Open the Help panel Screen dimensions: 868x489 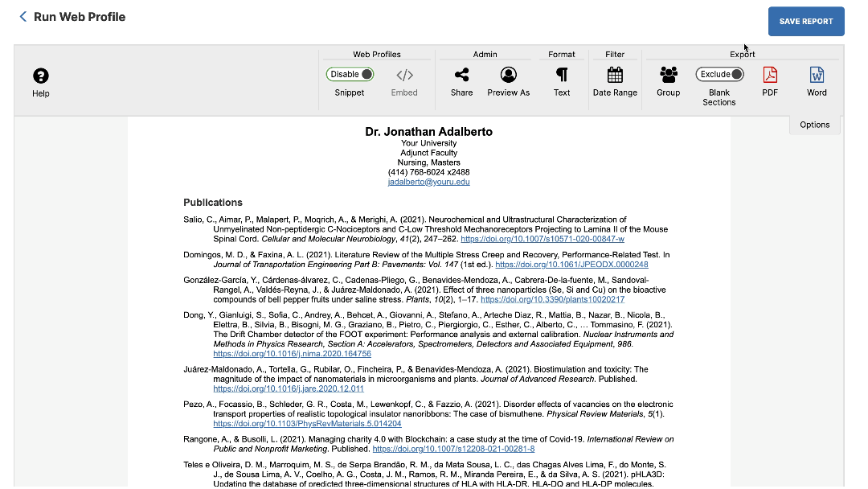(40, 78)
